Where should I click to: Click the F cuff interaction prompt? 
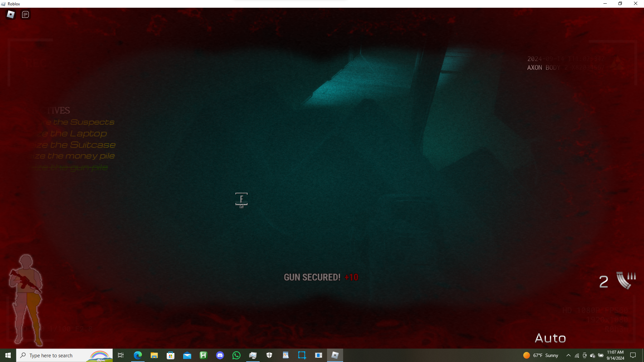[241, 199]
